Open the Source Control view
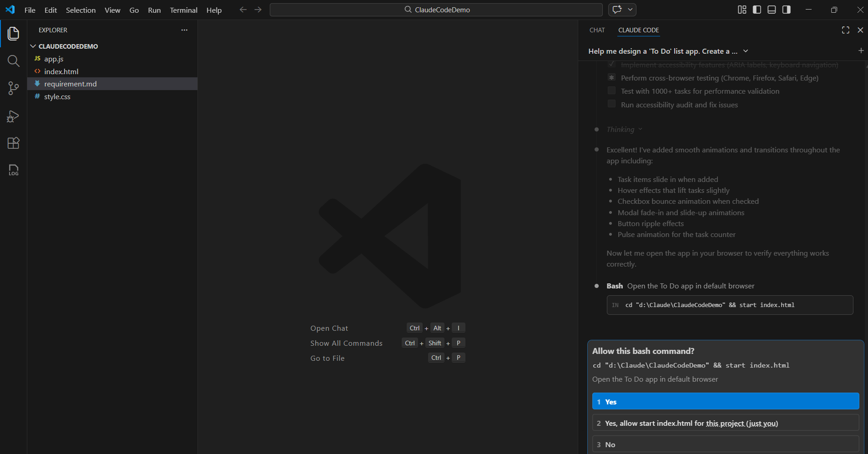Image resolution: width=868 pixels, height=454 pixels. coord(13,88)
